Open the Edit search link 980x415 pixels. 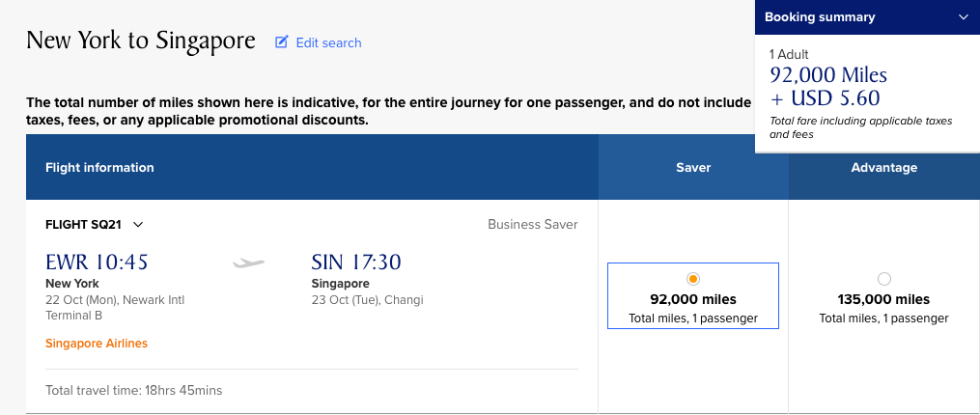[328, 42]
